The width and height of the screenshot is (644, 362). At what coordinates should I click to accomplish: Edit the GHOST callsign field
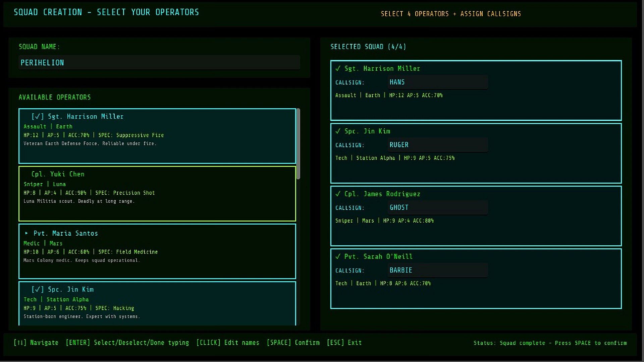[x=437, y=207]
